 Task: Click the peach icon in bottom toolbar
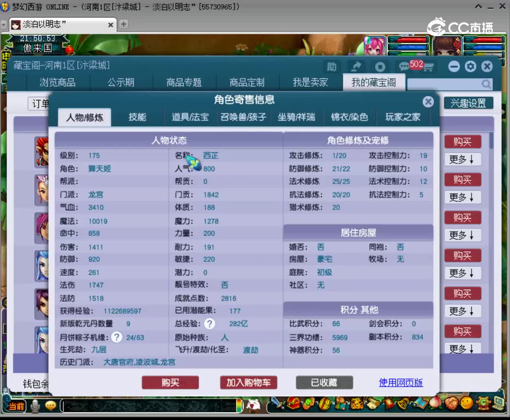pos(435,402)
